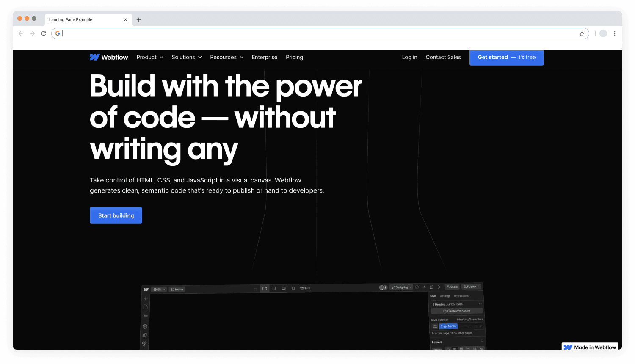
Task: Select the mobile portrait breakpoint icon
Action: [x=293, y=288]
